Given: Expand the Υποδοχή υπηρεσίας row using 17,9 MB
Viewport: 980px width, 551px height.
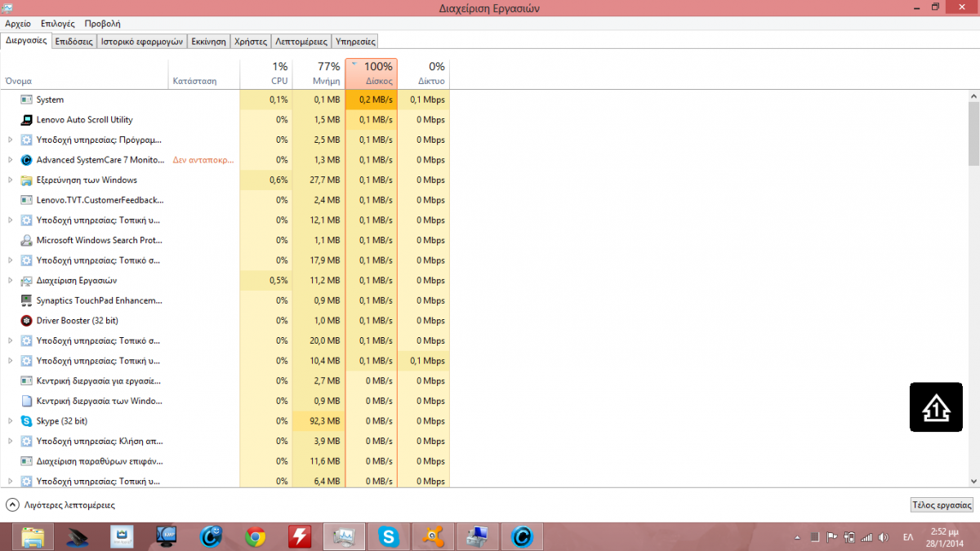Looking at the screenshot, I should tap(10, 260).
